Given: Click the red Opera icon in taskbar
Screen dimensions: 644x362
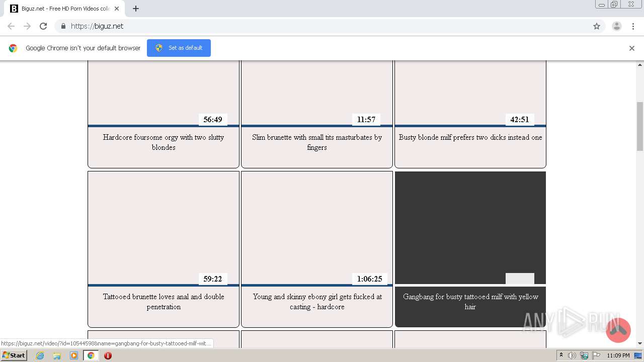Looking at the screenshot, I should pos(108,355).
